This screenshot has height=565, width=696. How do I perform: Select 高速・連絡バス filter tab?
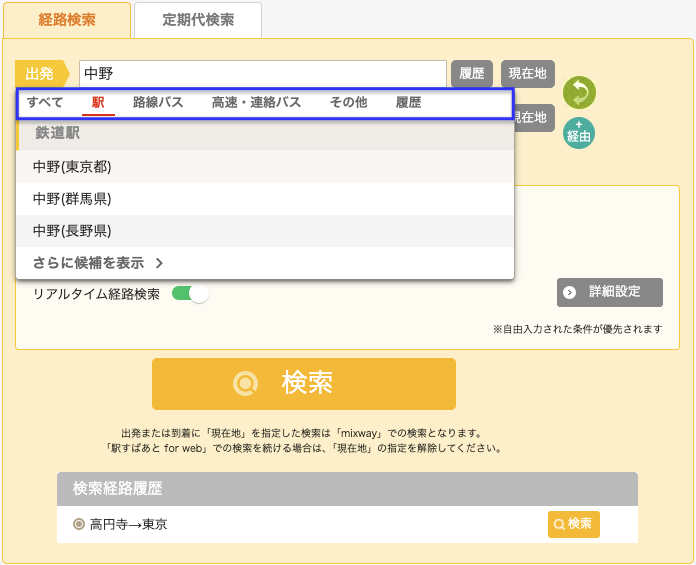point(257,103)
